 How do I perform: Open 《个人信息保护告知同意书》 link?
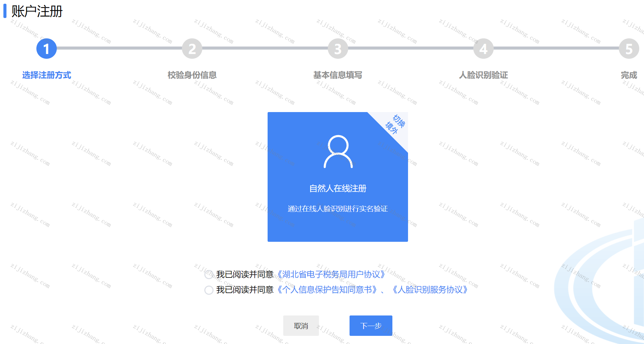[327, 290]
